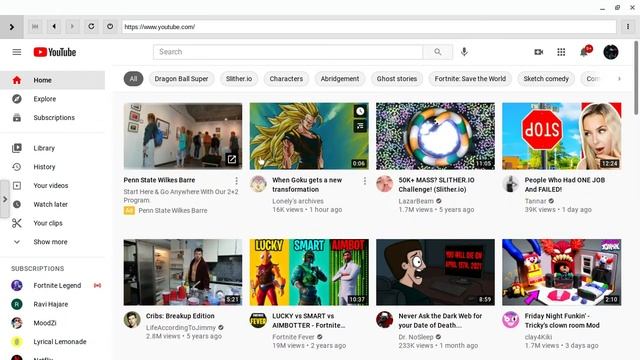Select the All filter chip
Viewport: 640px width, 360px height.
click(133, 79)
